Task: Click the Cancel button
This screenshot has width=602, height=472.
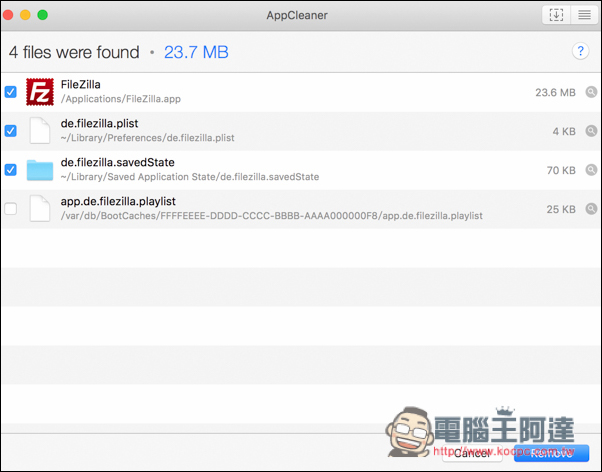Action: point(472,454)
